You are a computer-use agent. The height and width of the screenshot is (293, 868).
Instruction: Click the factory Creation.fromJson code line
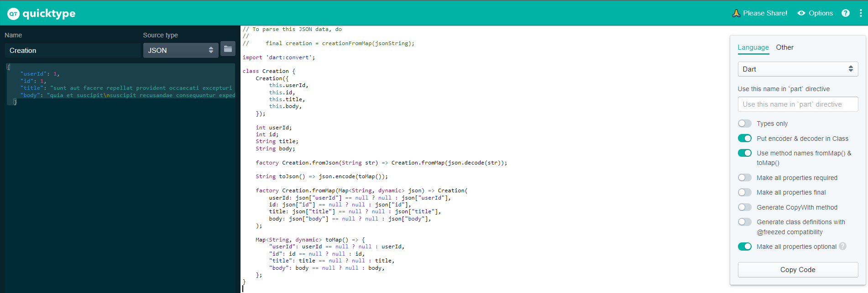tap(382, 163)
